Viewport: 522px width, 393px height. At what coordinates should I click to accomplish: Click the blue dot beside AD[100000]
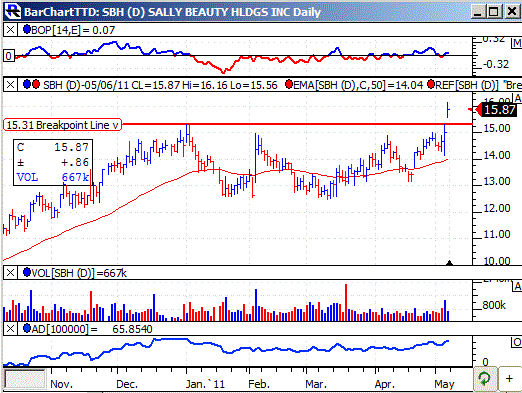[27, 328]
